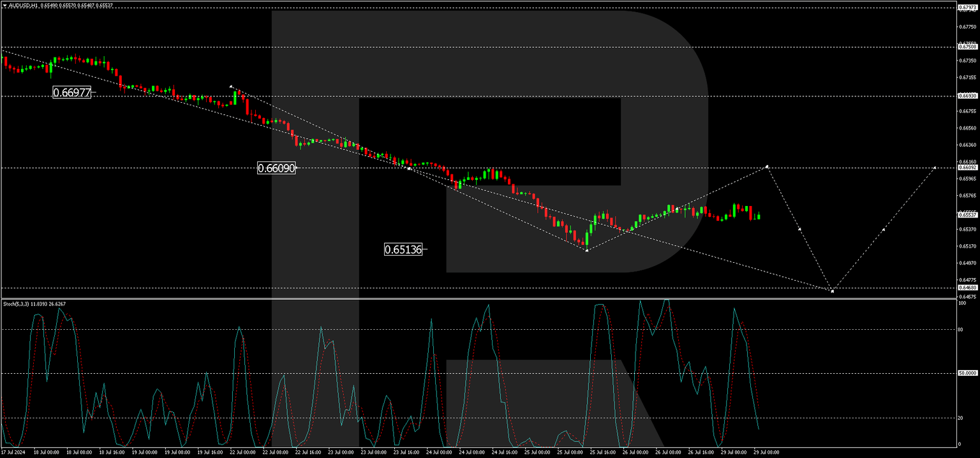This screenshot has height=458, width=980.
Task: Click the 0.64680 support level label
Action: (967, 287)
